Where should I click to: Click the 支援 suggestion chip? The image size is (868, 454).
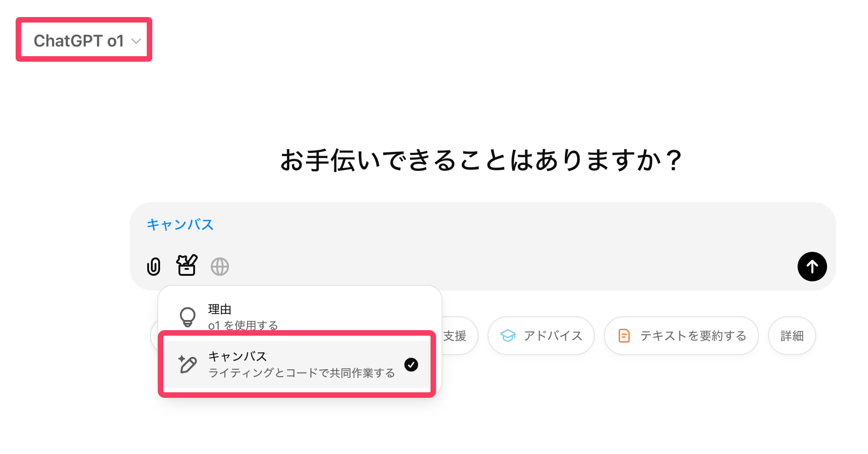pos(455,336)
